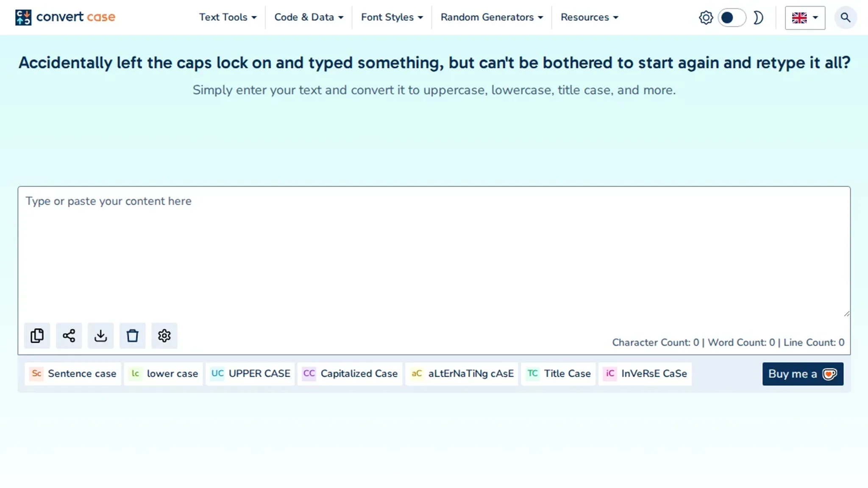Click the Word Count: 0 text
This screenshot has height=488, width=868.
pyautogui.click(x=741, y=342)
